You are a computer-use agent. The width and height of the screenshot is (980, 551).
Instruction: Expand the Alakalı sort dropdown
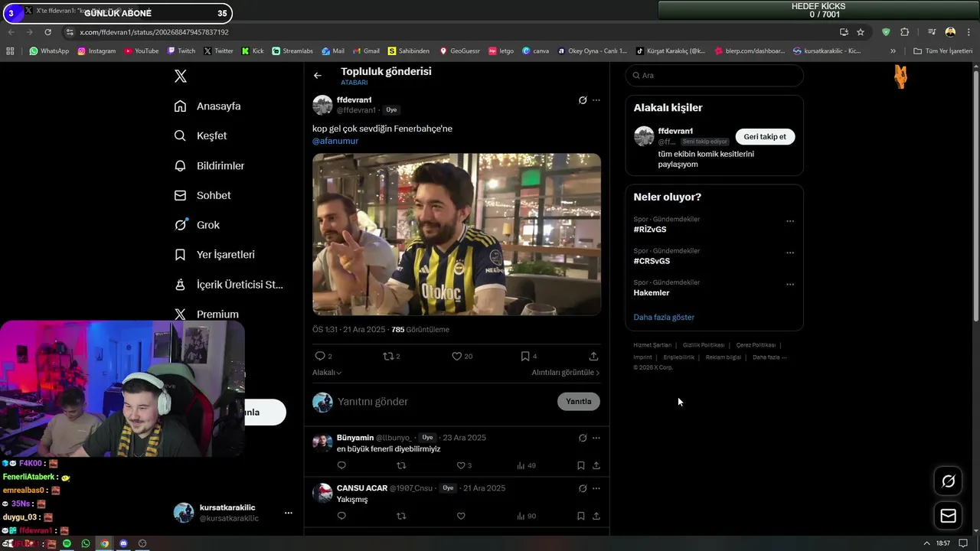pos(327,373)
